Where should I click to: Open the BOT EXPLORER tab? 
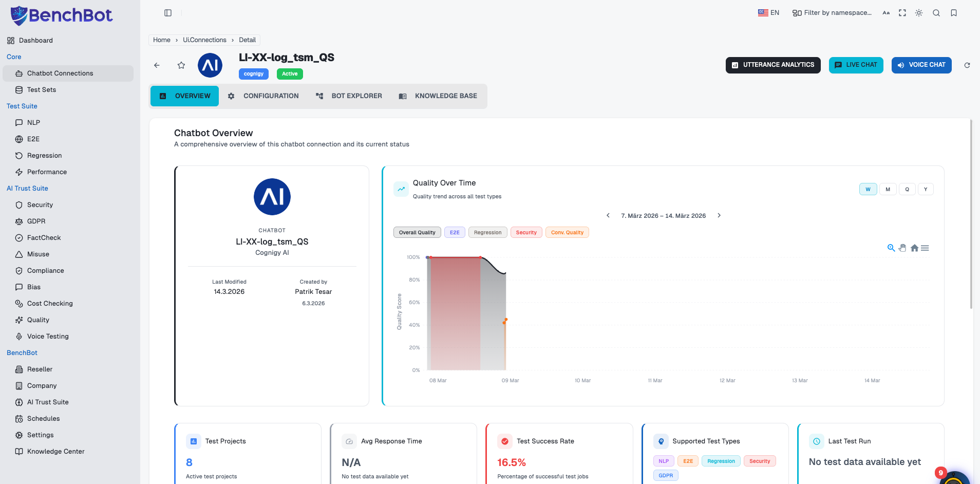point(349,96)
